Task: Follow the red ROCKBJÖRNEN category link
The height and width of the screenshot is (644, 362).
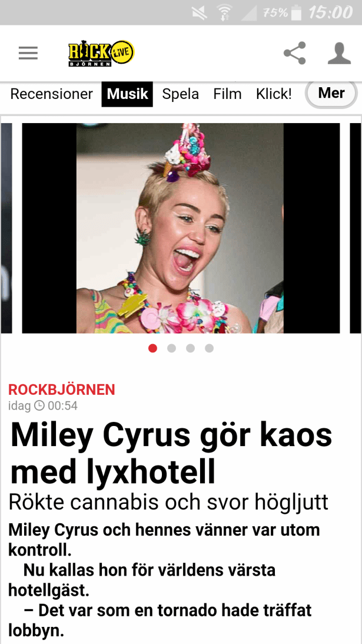Action: pos(62,389)
